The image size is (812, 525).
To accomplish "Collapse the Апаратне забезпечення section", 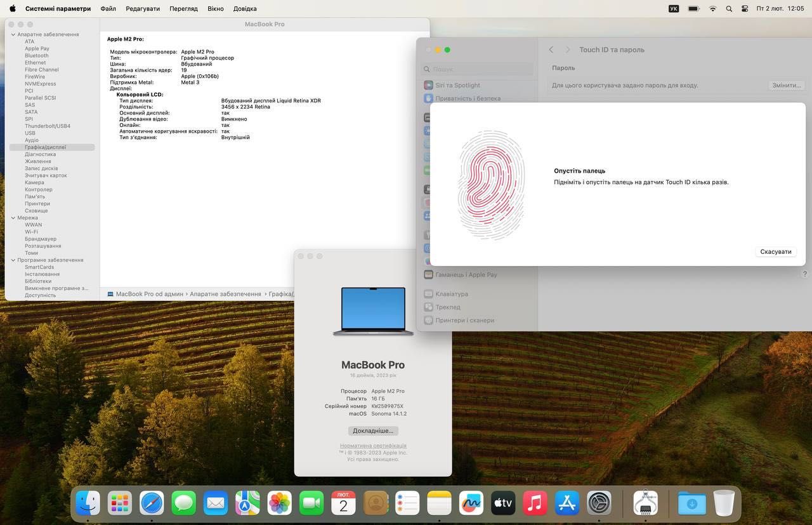I will pyautogui.click(x=13, y=34).
